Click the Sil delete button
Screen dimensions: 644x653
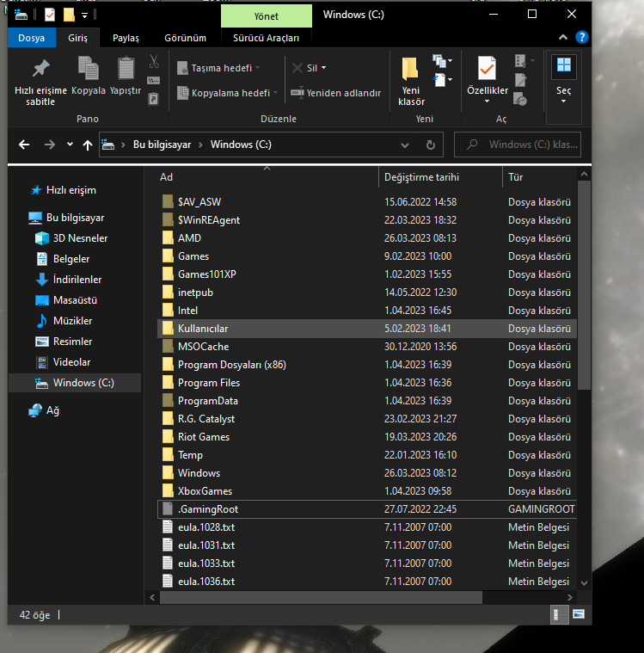click(x=304, y=68)
